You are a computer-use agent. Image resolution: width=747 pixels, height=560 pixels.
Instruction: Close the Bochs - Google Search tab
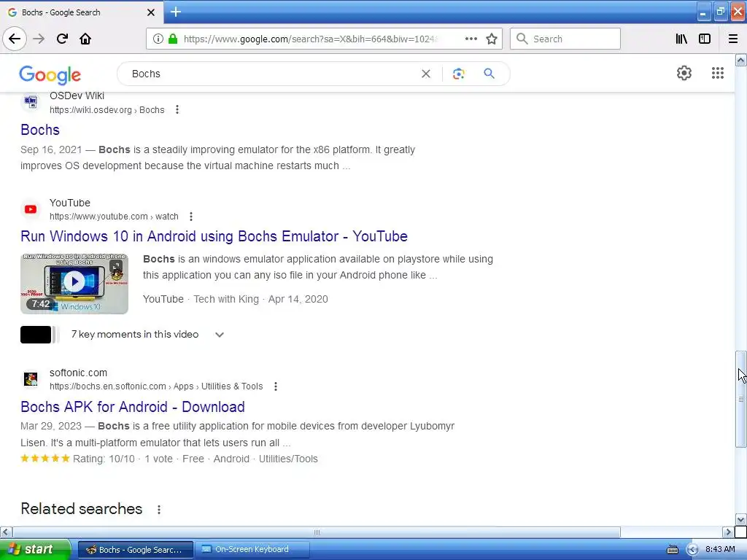click(151, 12)
